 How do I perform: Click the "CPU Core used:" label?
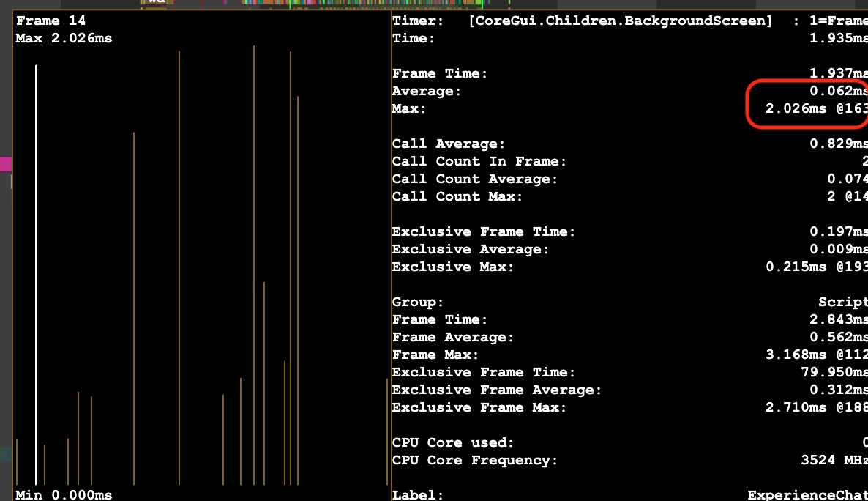point(453,443)
